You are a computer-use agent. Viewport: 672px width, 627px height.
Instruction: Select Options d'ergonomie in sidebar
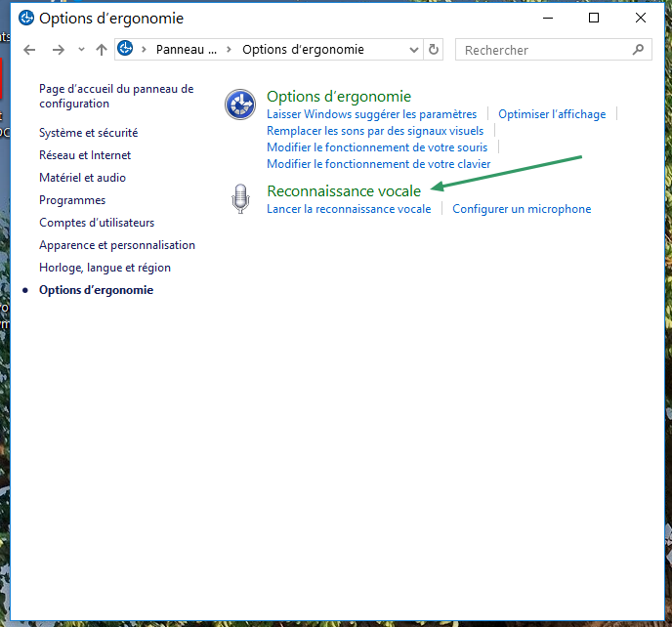tap(96, 290)
